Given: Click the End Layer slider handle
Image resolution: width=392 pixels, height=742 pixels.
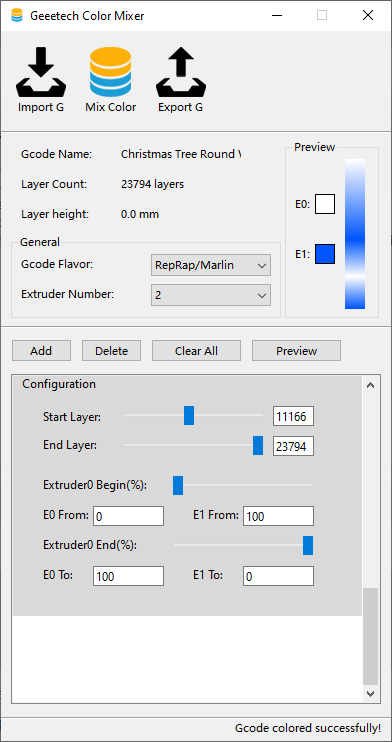Looking at the screenshot, I should [258, 446].
